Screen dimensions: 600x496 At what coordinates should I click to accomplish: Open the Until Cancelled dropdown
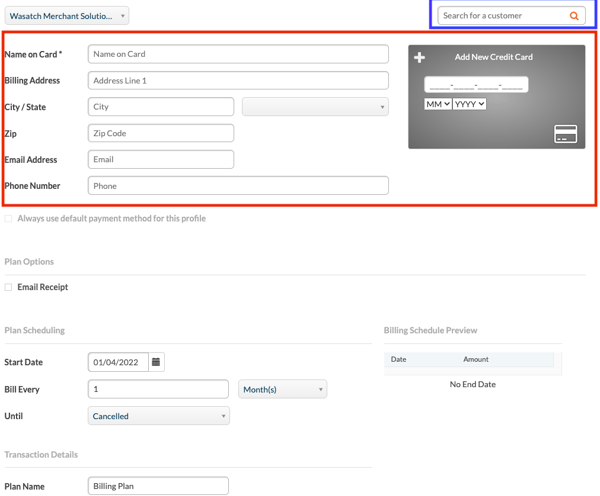[159, 416]
